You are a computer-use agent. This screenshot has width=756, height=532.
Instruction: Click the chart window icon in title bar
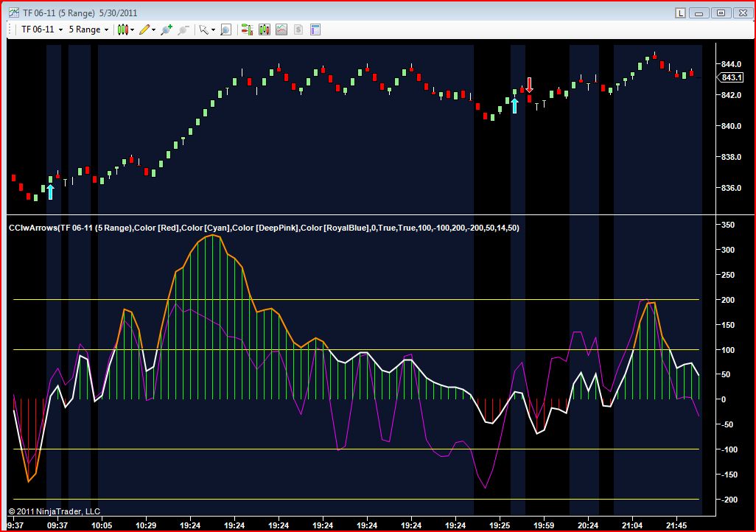[x=13, y=13]
